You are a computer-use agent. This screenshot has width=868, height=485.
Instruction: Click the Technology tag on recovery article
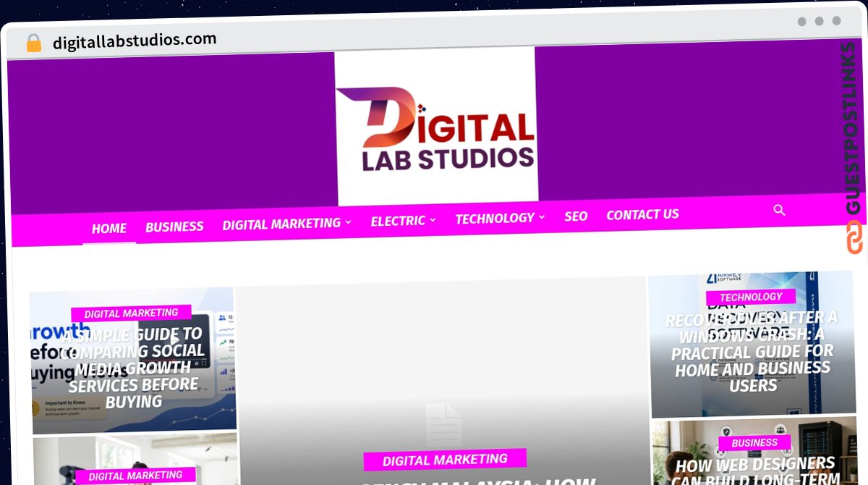point(751,297)
